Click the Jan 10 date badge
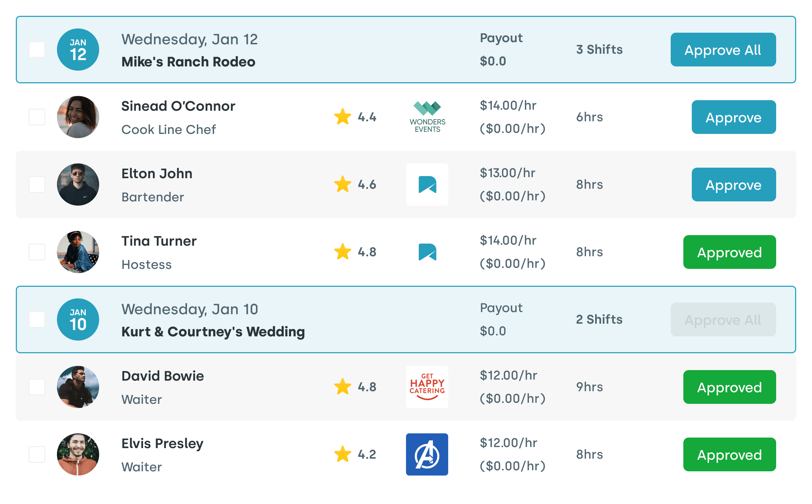Image resolution: width=812 pixels, height=504 pixels. pos(78,319)
